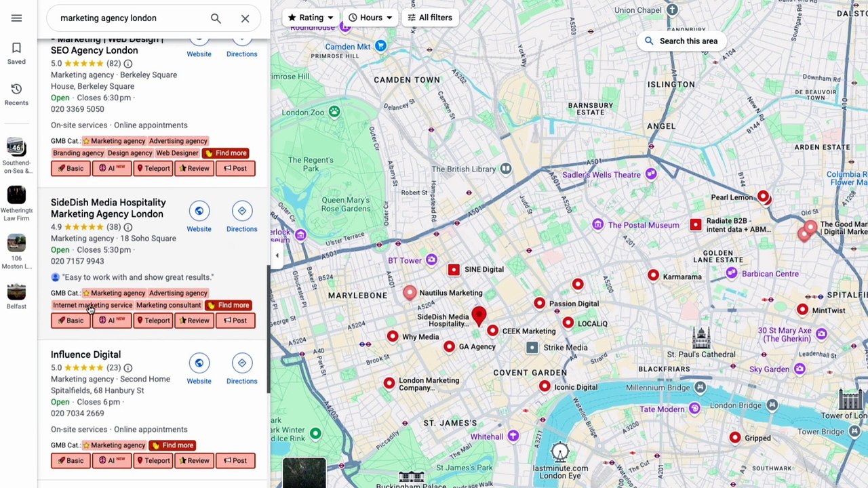The width and height of the screenshot is (868, 488).
Task: Click info icon beside (82) reviews
Action: click(x=127, y=64)
